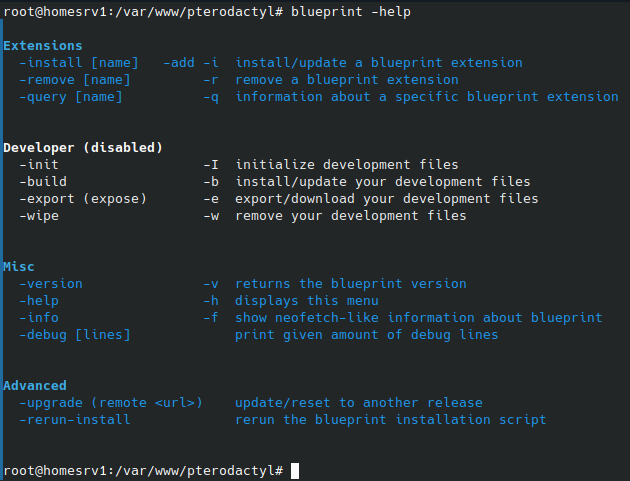Click the '-debug [lines]' option text
The height and width of the screenshot is (481, 630).
[75, 335]
